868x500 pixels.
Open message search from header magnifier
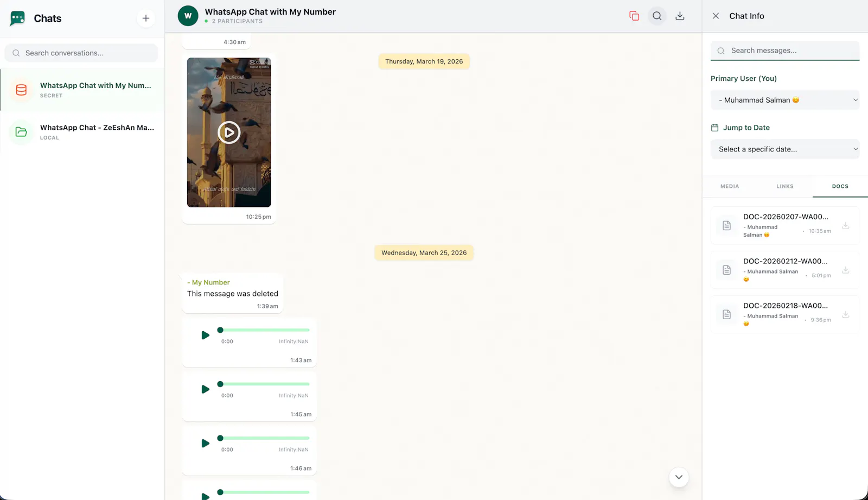657,16
